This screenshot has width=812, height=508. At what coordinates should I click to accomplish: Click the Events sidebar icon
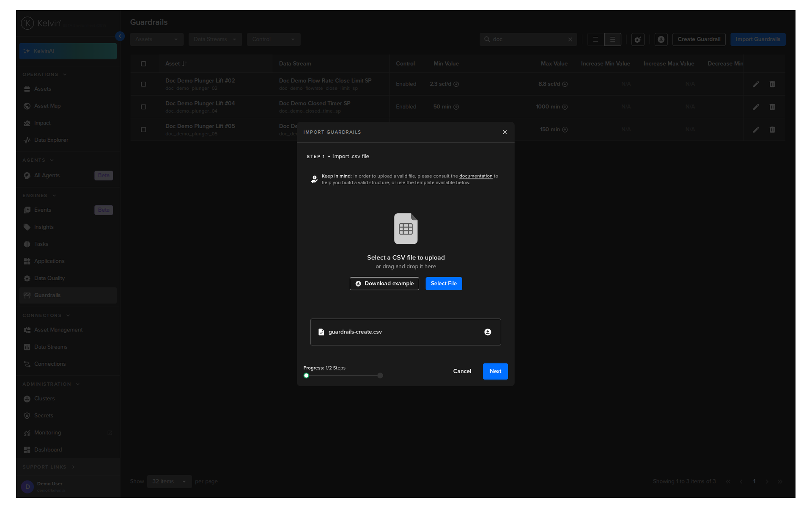coord(27,210)
